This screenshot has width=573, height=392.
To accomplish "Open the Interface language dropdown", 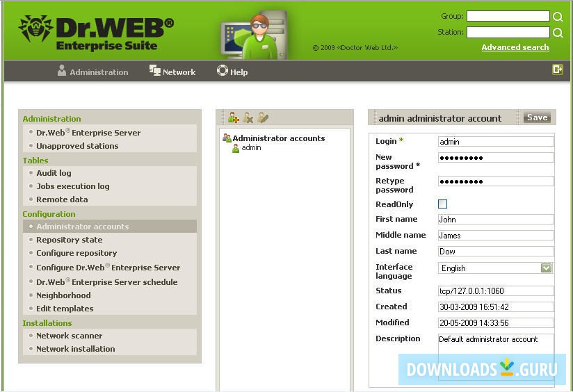I will (x=546, y=268).
